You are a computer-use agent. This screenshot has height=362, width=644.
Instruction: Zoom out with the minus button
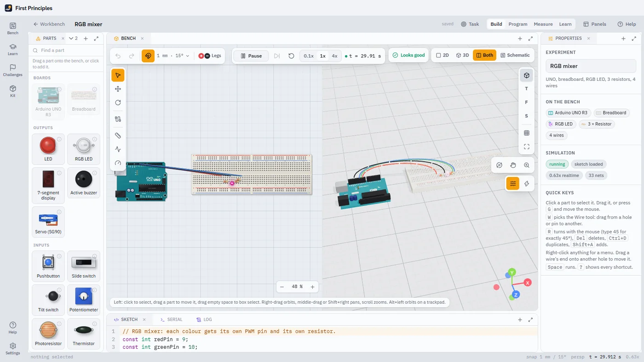[282, 287]
